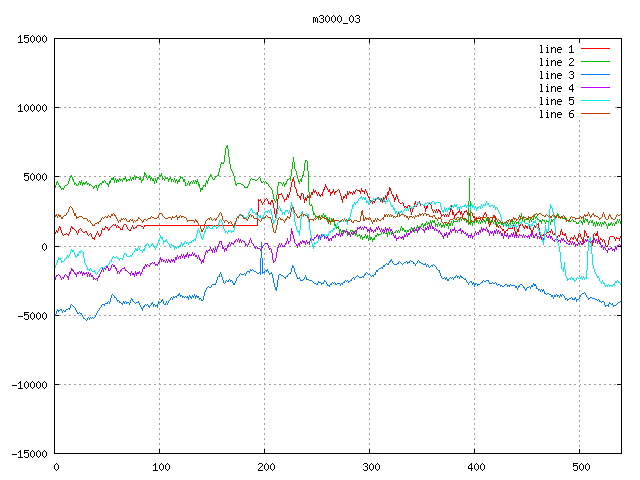
Task: Select the "line 1" legend label
Action: coord(556,49)
